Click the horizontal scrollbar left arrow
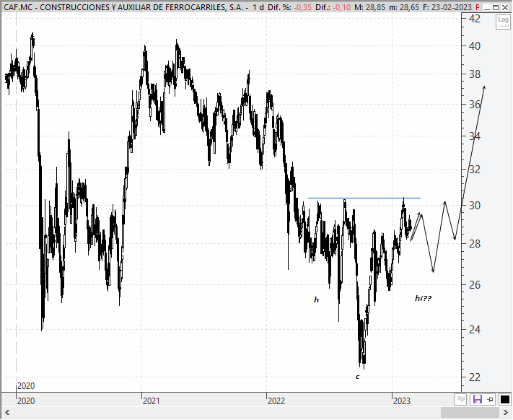Viewport: 513px width, 420px height. point(7,413)
